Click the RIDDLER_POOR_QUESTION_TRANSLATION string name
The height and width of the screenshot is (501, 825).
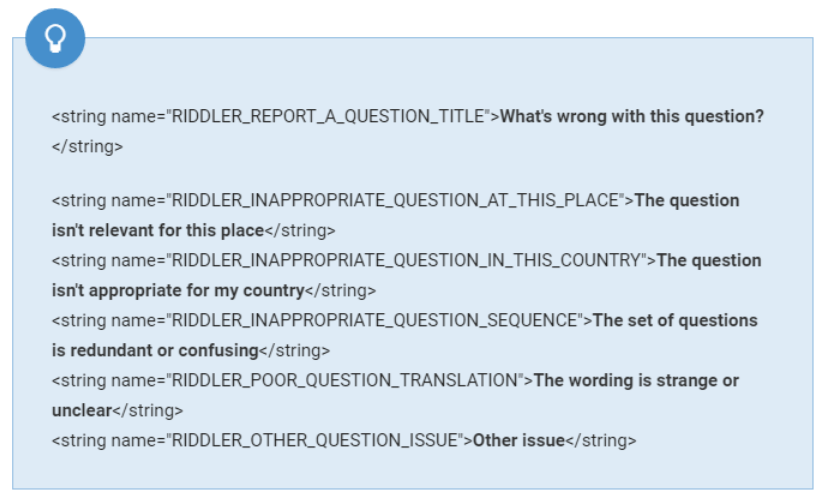pyautogui.click(x=345, y=380)
